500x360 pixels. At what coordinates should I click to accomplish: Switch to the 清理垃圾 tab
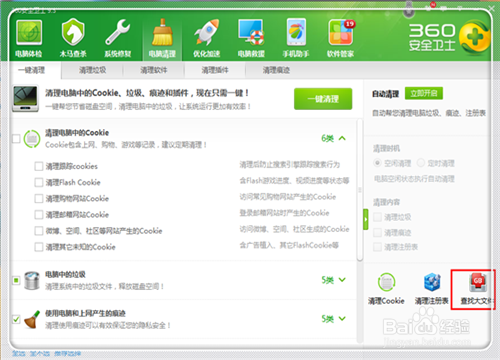click(x=92, y=70)
